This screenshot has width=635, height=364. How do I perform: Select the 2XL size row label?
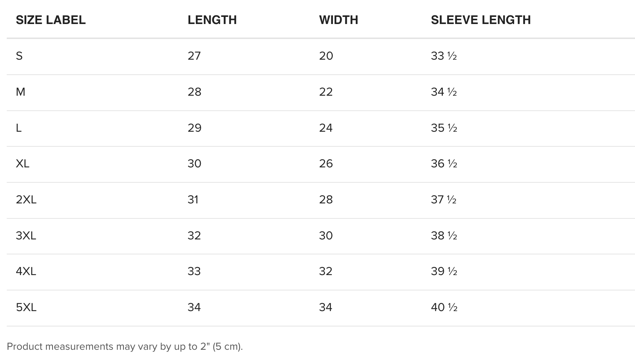pos(26,200)
